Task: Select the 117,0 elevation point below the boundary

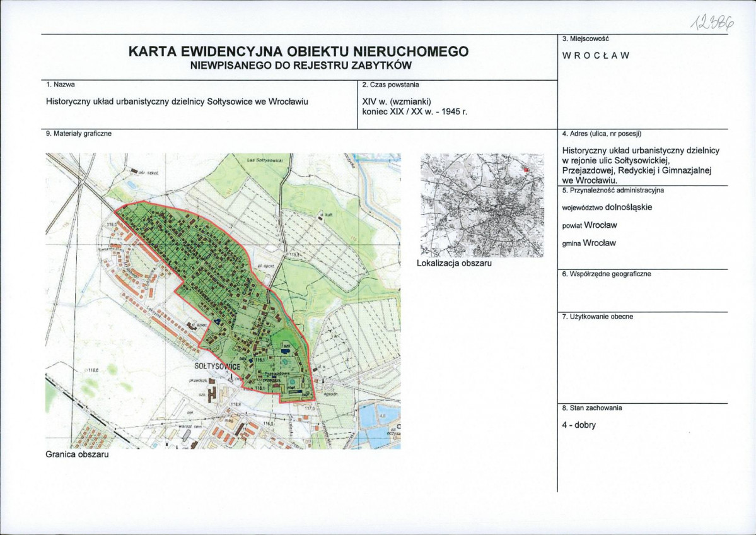Action: [x=308, y=407]
